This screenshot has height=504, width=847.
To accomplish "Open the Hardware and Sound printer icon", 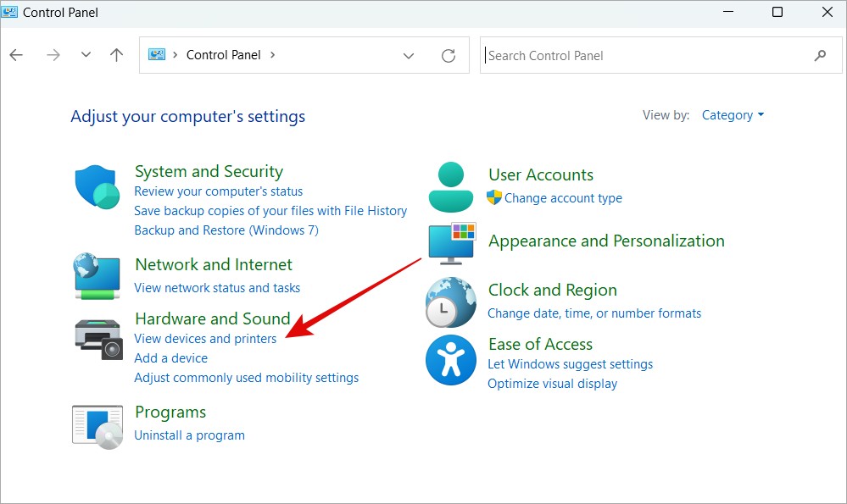I will click(98, 339).
